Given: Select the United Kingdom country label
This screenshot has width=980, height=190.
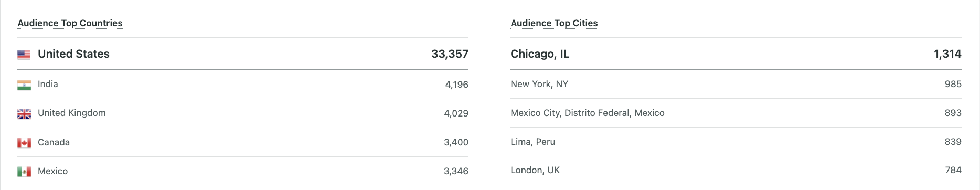Looking at the screenshot, I should coord(72,113).
